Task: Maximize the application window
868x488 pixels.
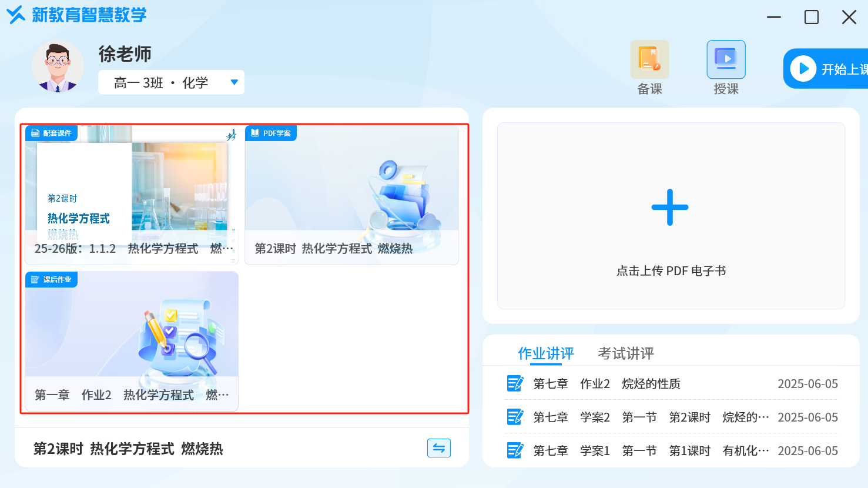Action: tap(812, 17)
